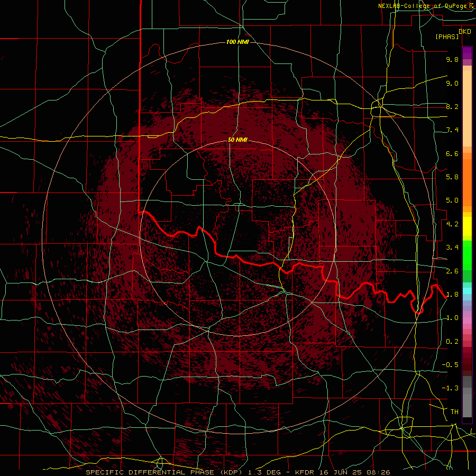Click the 7.4 value on the color scale
This screenshot has height=476, width=476.
tap(452, 130)
